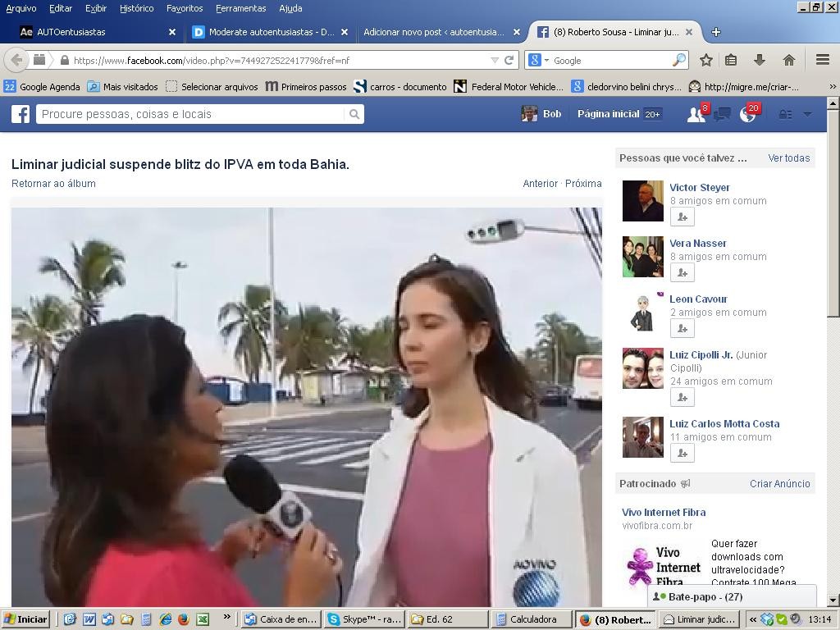Expand the Facebook account dropdown arrow

[807, 115]
